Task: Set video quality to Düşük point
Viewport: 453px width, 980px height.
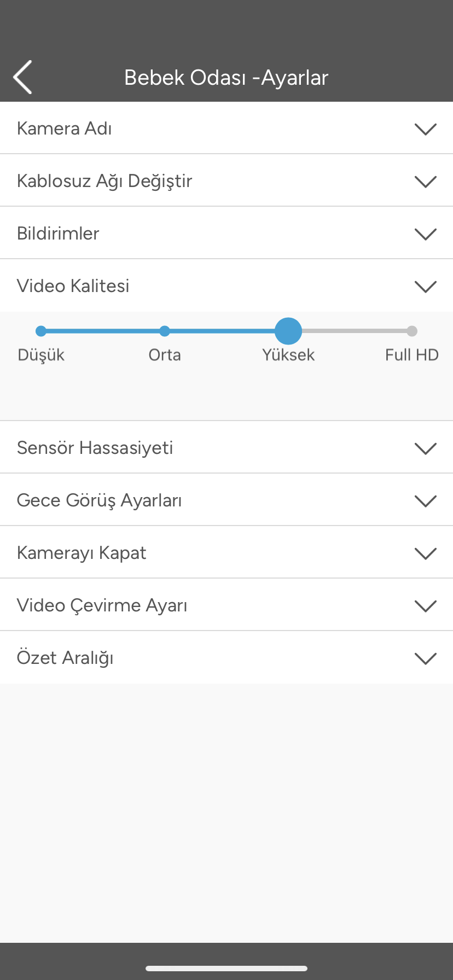Action: (x=41, y=331)
